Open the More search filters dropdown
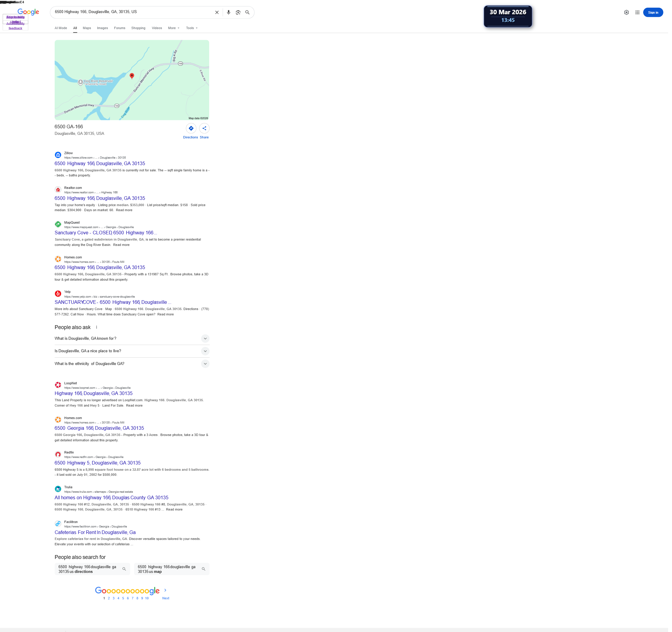672x632 pixels. (173, 28)
